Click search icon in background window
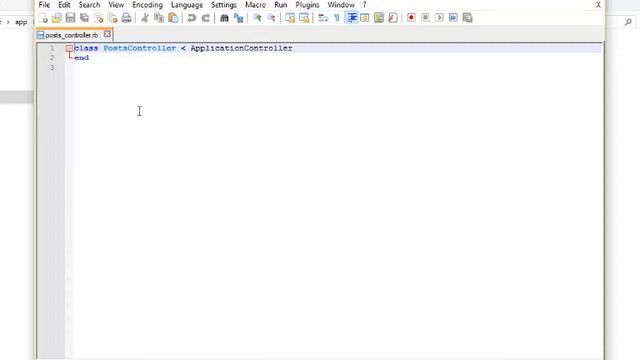The height and width of the screenshot is (360, 640). coord(628,22)
